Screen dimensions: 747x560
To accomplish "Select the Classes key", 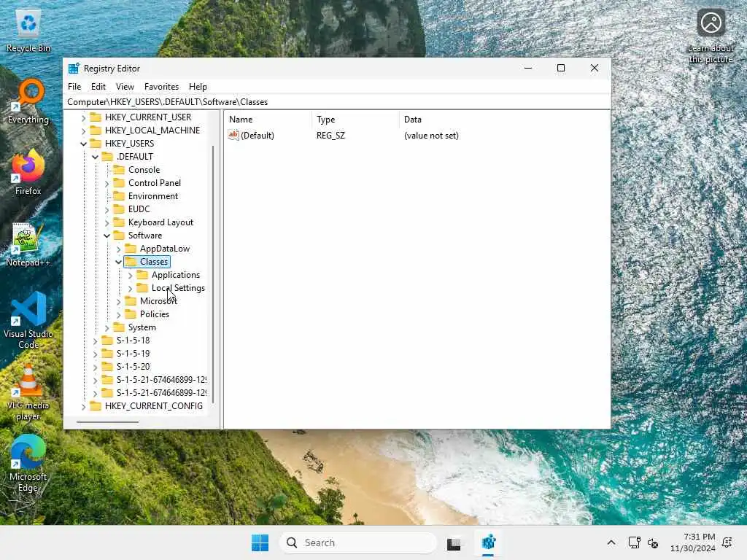I will [153, 262].
